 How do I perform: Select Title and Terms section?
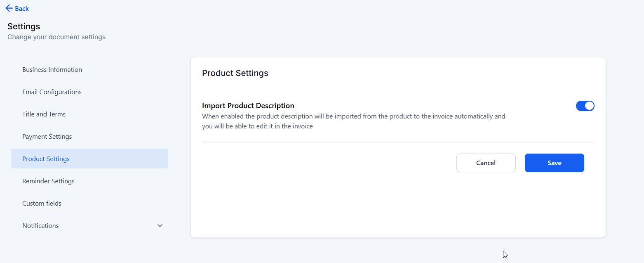[44, 114]
